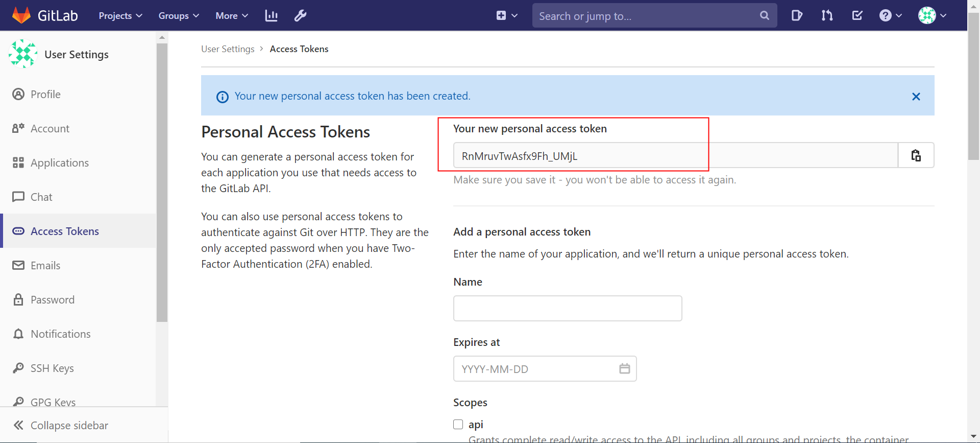Expand the Groups dropdown menu
Screen dimensions: 980x443
click(x=179, y=16)
